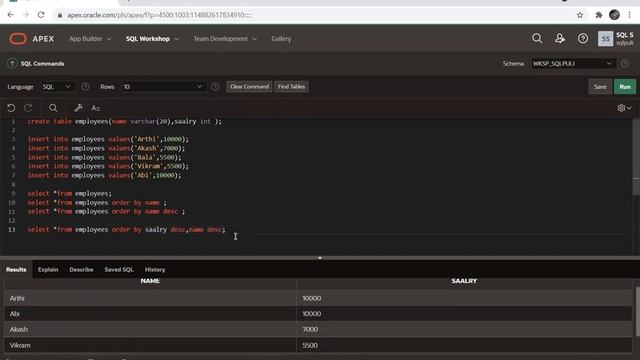Open browser extensions puzzle icon

pos(599,15)
